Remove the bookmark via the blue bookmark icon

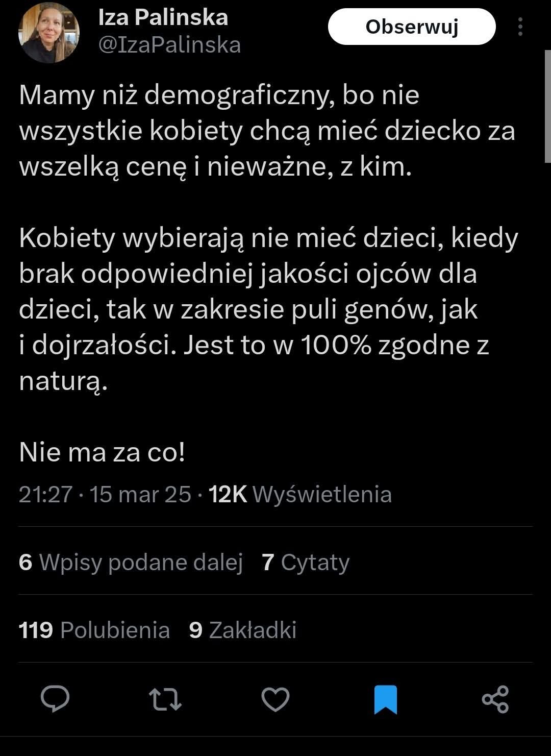pyautogui.click(x=385, y=699)
